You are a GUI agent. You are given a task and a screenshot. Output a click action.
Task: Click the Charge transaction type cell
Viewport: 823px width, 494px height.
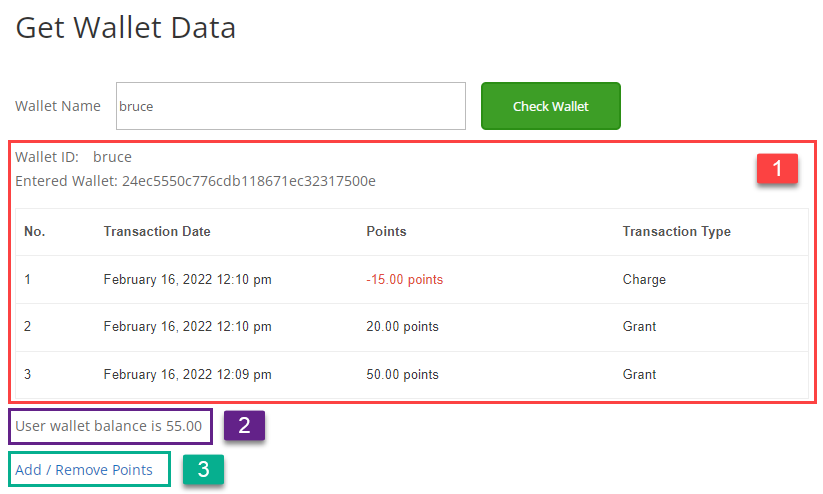coord(644,279)
